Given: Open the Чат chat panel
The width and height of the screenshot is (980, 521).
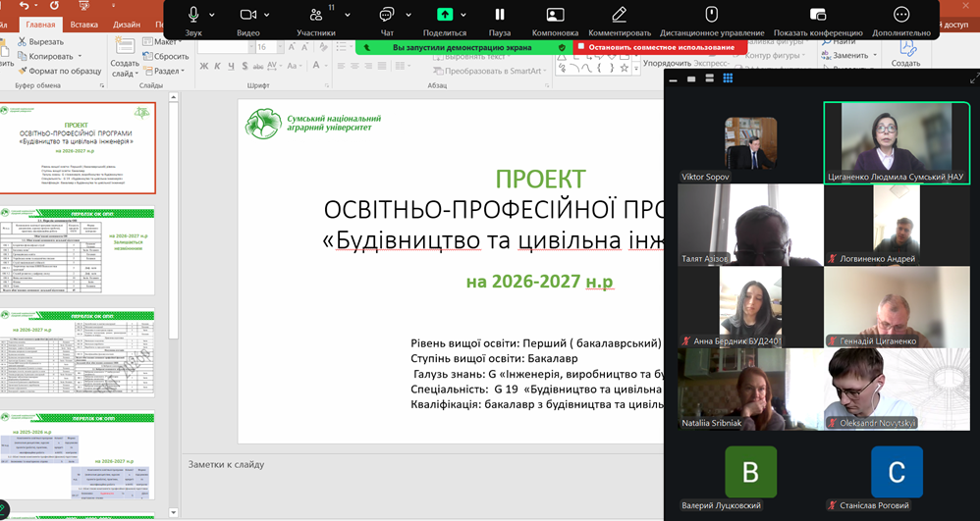Looking at the screenshot, I should pos(386,15).
